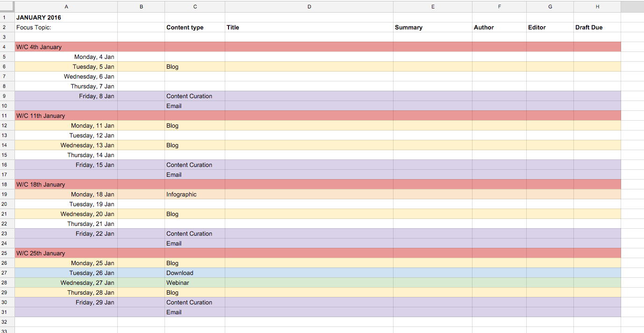644x333 pixels.
Task: Click the Thursday, 21 Jan cell
Action: [66, 224]
